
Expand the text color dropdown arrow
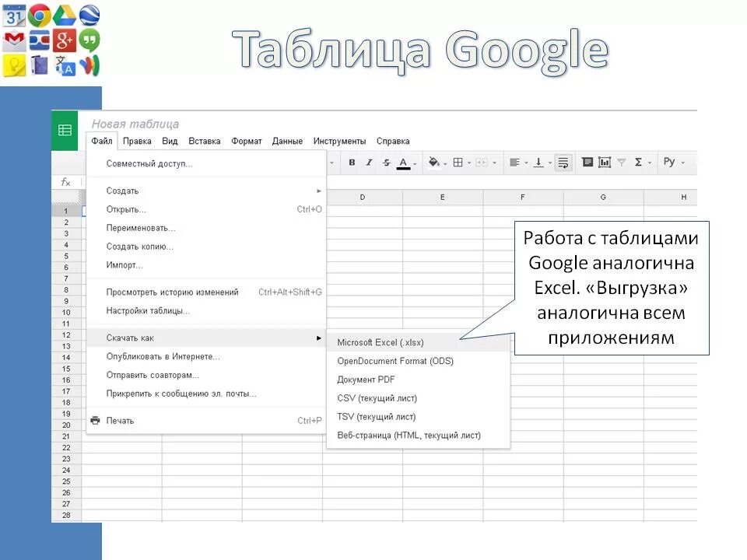415,164
